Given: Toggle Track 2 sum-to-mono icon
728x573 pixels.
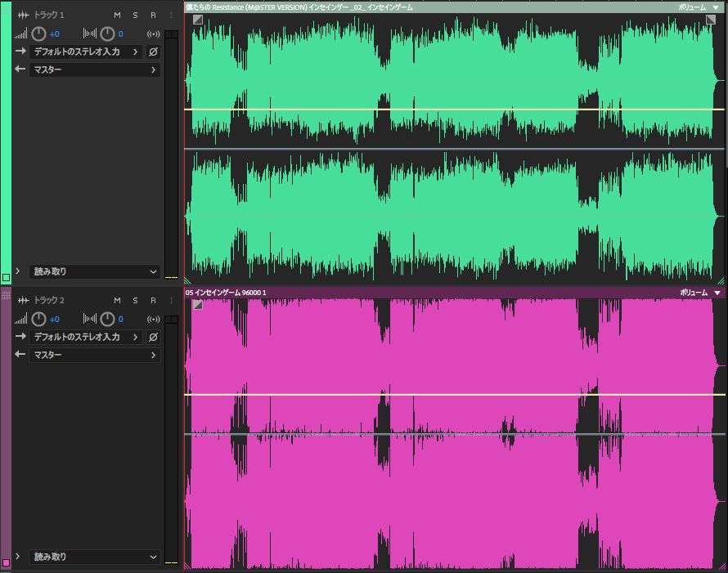Looking at the screenshot, I should [153, 320].
